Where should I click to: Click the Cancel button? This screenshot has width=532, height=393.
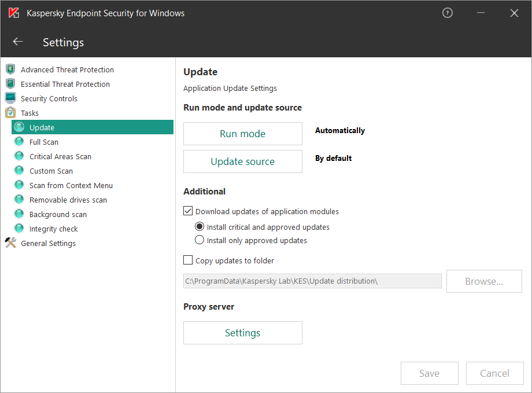point(494,373)
